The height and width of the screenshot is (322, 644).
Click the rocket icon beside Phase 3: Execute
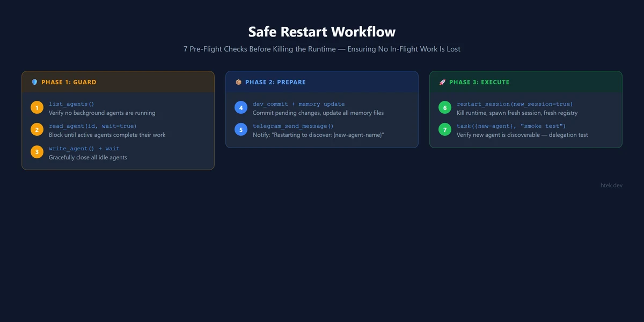pyautogui.click(x=443, y=82)
